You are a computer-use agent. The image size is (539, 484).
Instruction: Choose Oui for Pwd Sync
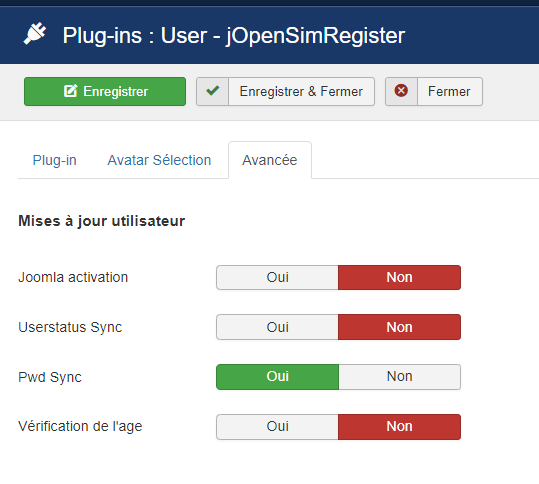point(277,377)
